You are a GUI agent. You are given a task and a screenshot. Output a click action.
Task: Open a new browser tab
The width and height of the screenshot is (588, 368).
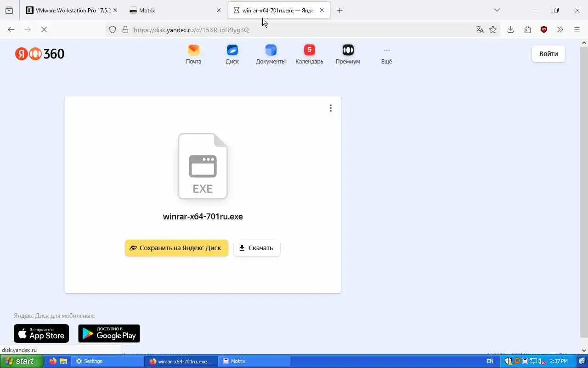point(340,11)
